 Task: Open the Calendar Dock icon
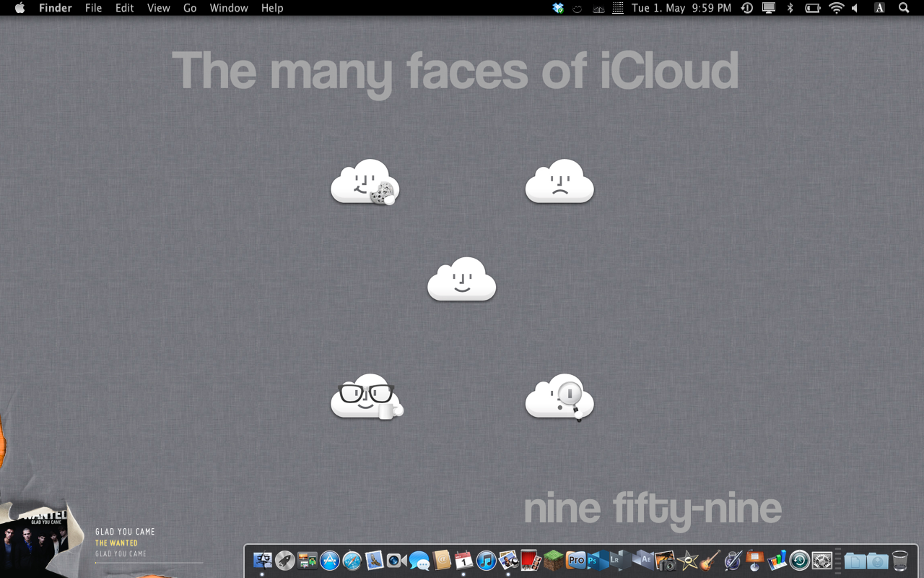coord(463,560)
